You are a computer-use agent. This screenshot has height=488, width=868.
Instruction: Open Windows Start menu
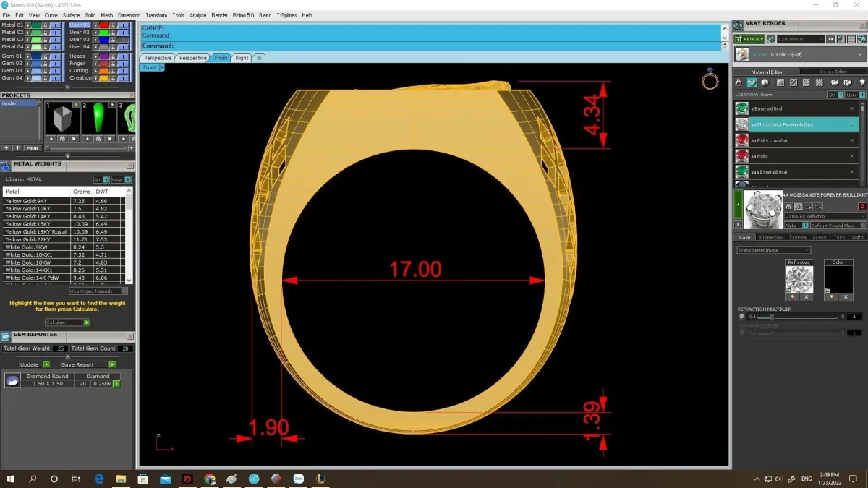click(x=11, y=479)
